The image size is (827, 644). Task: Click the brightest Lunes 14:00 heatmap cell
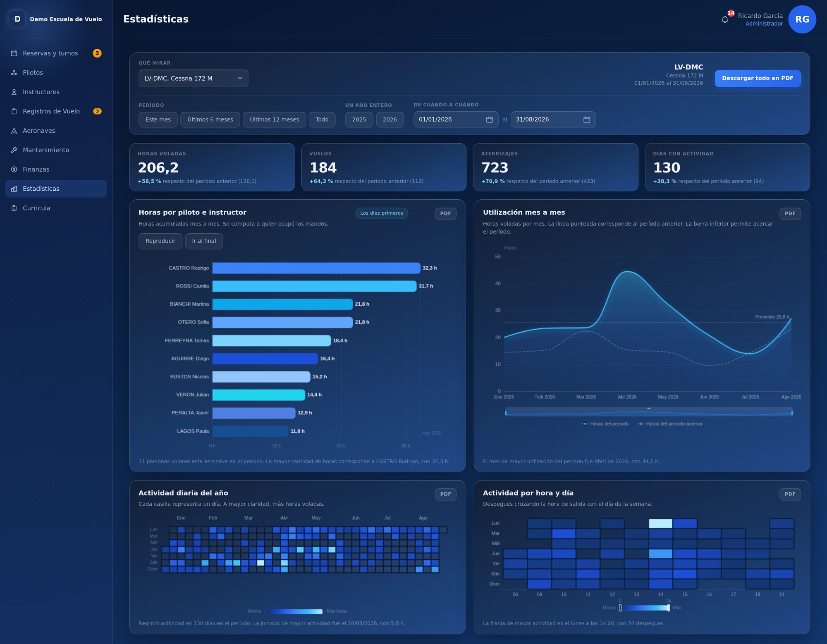tap(660, 523)
